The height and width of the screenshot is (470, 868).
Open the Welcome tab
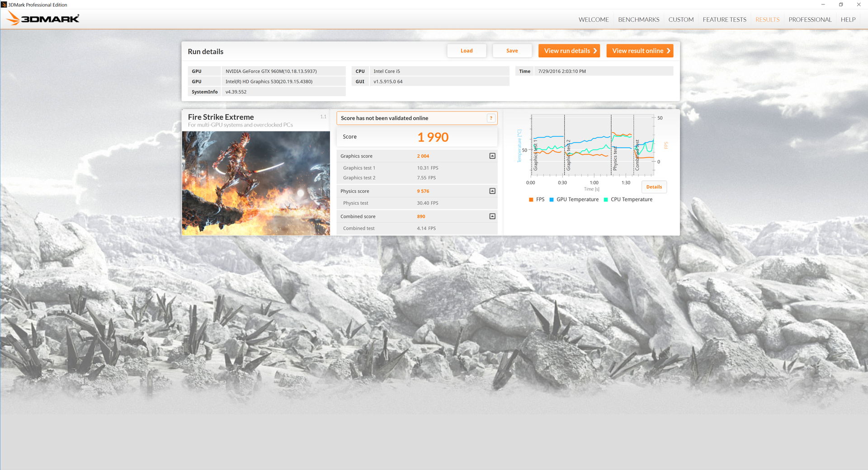[x=594, y=19]
